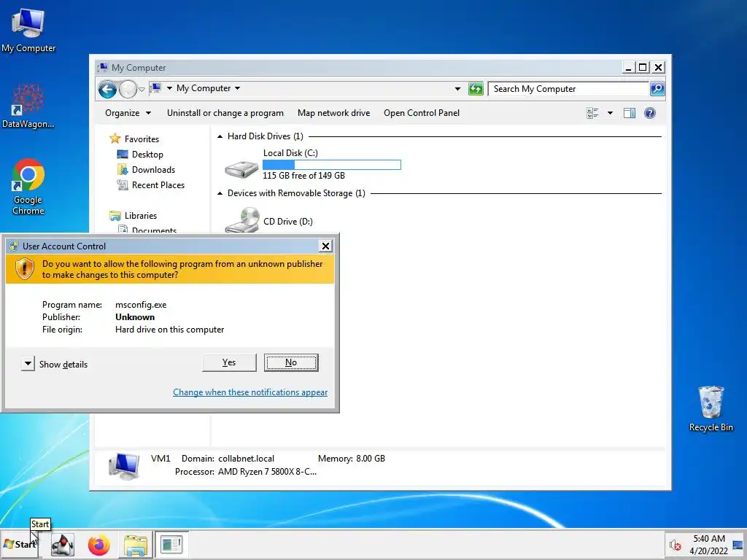Maximize the My Computer window

coord(643,68)
